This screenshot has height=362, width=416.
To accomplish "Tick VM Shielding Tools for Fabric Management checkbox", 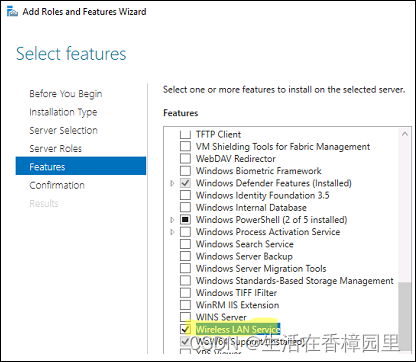I will coord(185,147).
